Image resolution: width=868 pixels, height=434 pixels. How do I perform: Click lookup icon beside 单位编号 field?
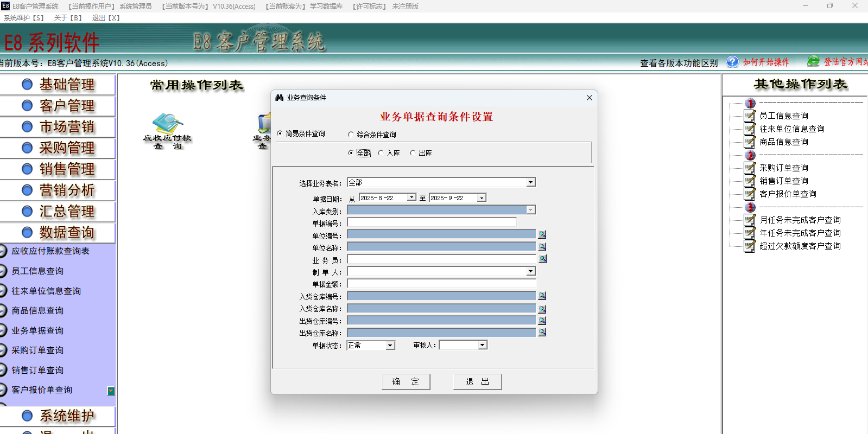[542, 234]
